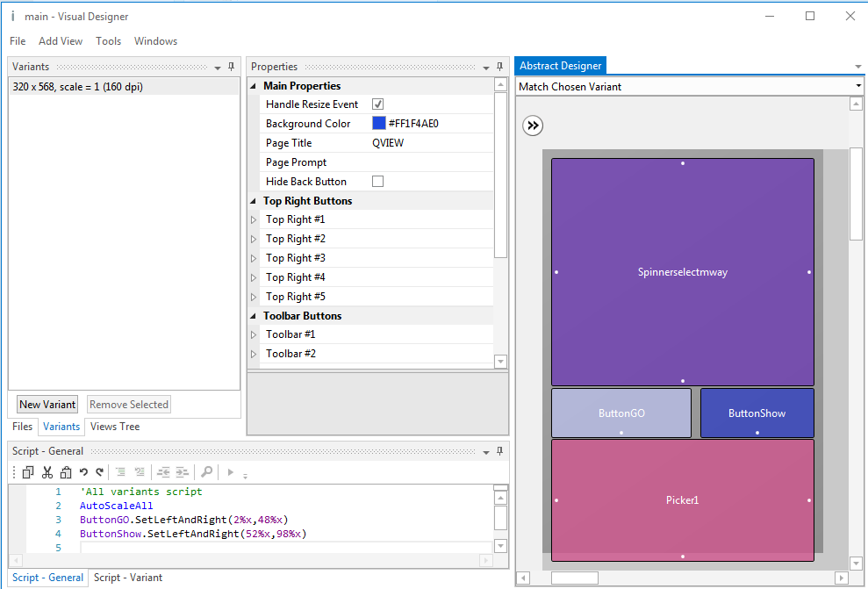Viewport: 868px width, 589px height.
Task: Open the script Find magnifier tool
Action: (x=207, y=472)
